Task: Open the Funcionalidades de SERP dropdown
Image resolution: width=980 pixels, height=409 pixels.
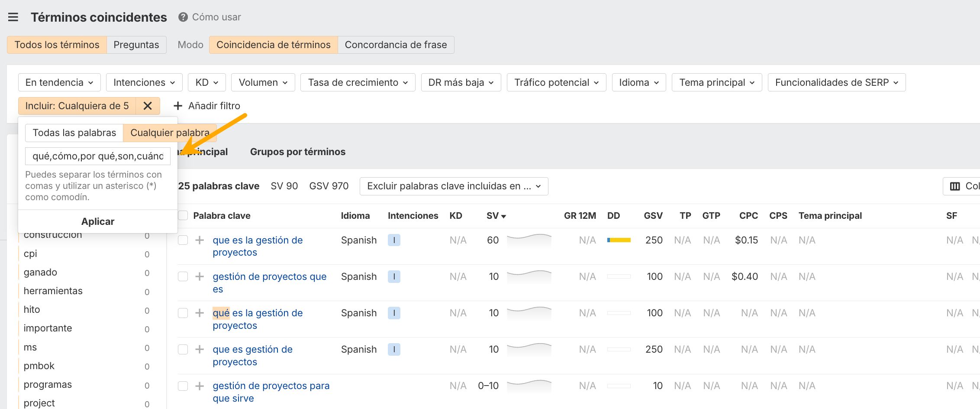Action: coord(836,83)
